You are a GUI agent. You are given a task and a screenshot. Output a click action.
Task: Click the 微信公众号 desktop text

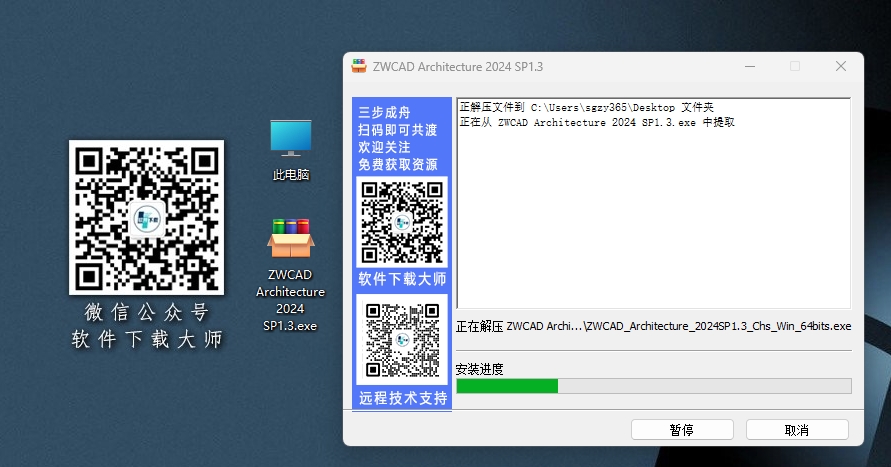pyautogui.click(x=147, y=312)
